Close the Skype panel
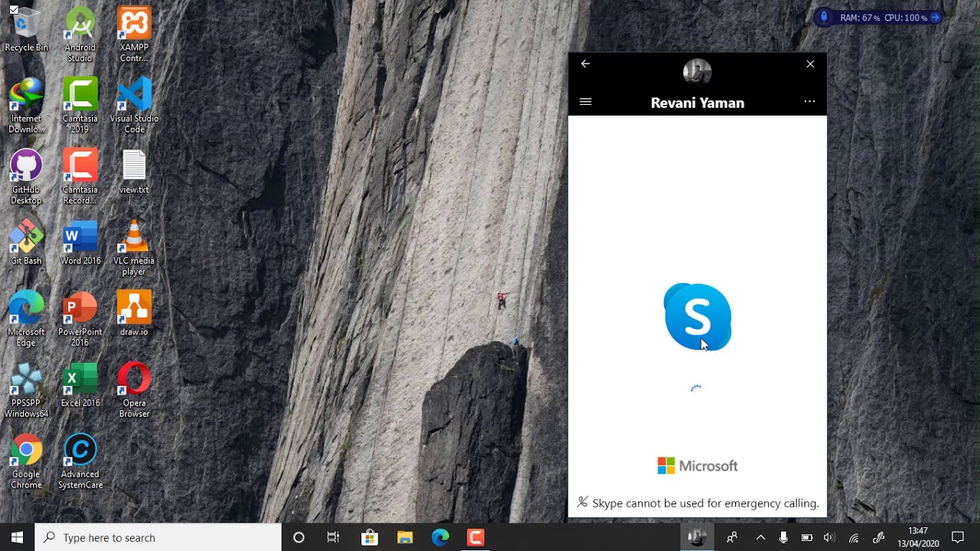Screen dimensions: 980x551 point(810,64)
